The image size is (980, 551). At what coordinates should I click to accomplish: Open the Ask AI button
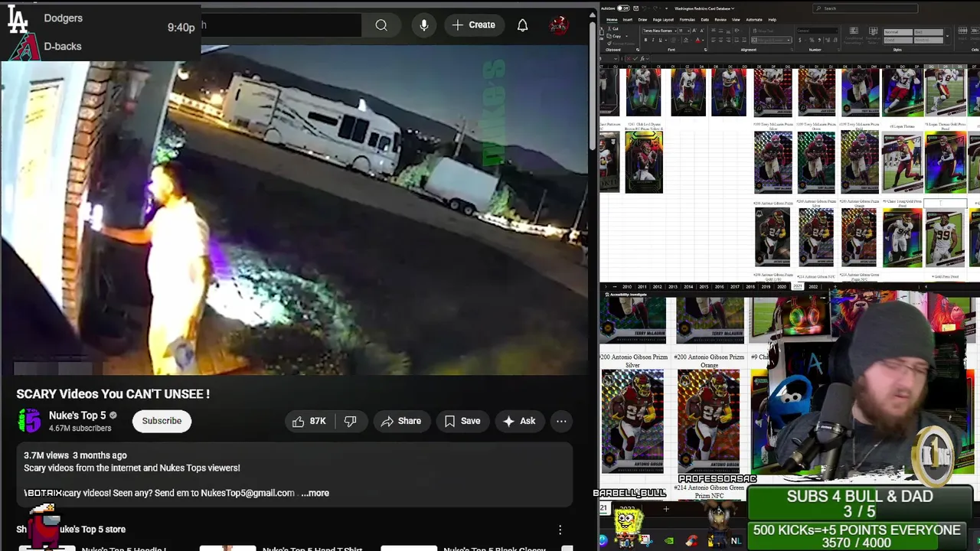coord(519,421)
